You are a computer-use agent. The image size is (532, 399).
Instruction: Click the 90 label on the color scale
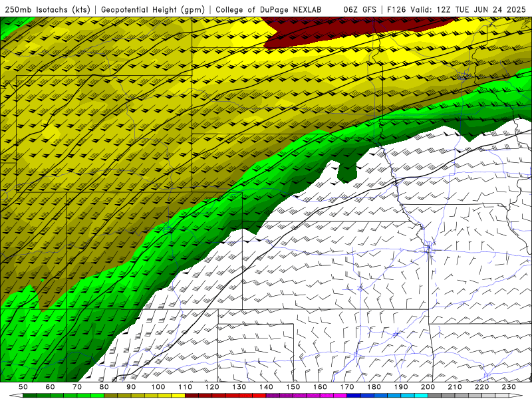point(131,387)
